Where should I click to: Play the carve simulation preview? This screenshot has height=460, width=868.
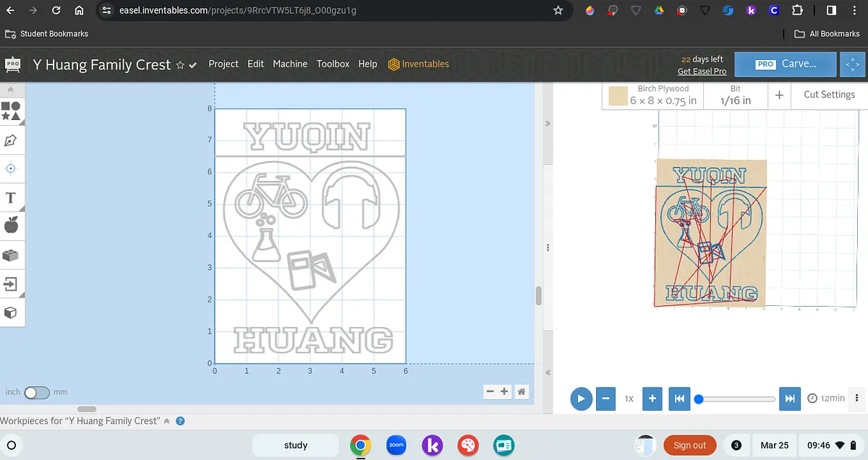click(581, 399)
